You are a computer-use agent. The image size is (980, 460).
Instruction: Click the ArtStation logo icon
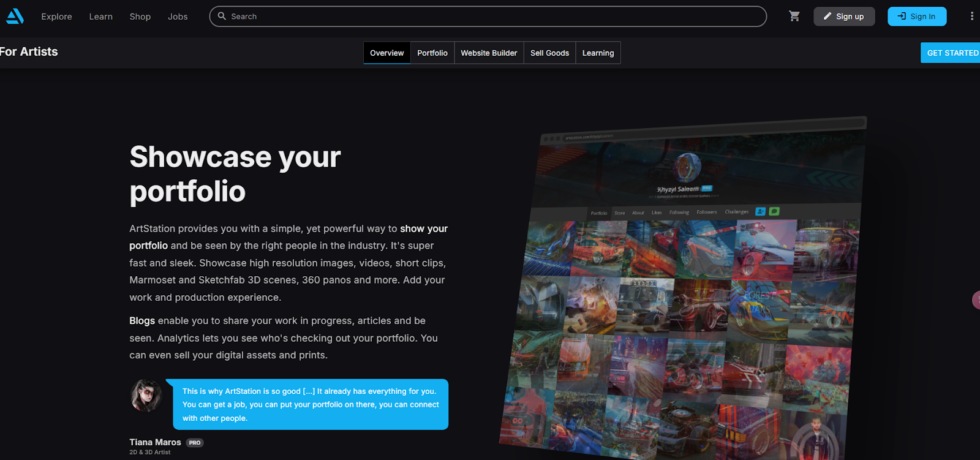coord(15,16)
